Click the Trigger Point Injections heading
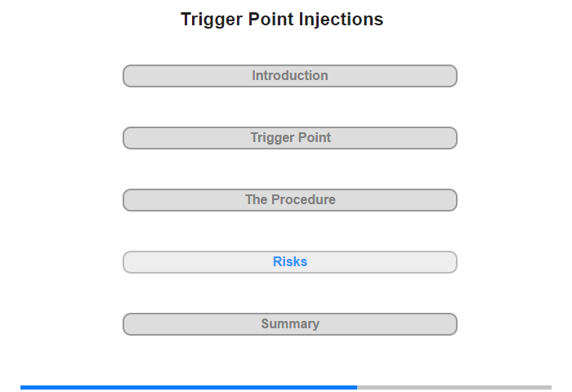This screenshot has width=572, height=392. tap(282, 20)
